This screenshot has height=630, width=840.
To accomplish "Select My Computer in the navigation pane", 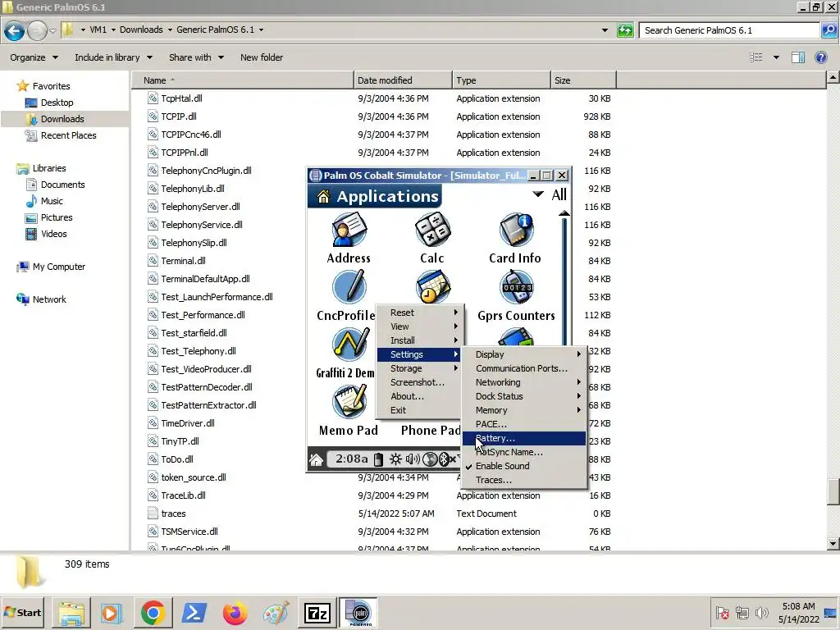I will (59, 267).
